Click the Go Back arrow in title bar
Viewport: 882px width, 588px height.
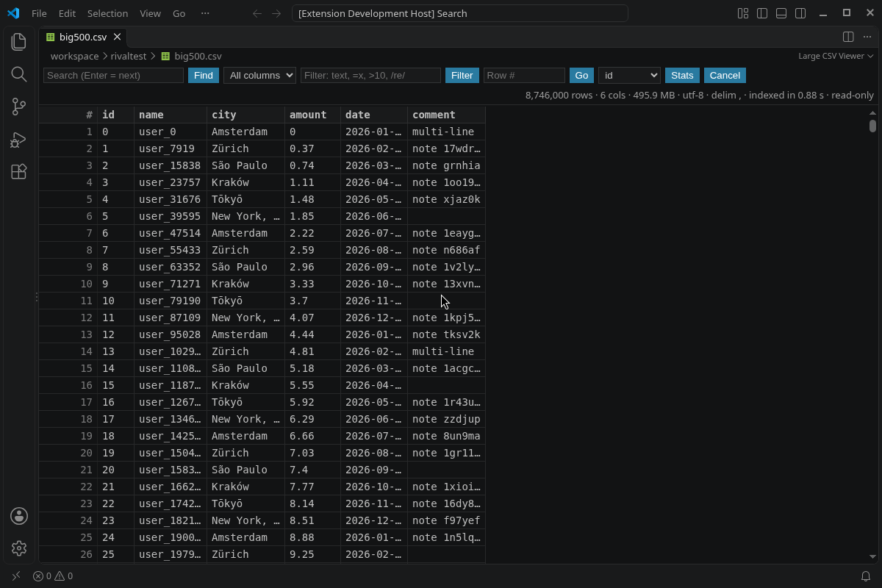(x=257, y=13)
